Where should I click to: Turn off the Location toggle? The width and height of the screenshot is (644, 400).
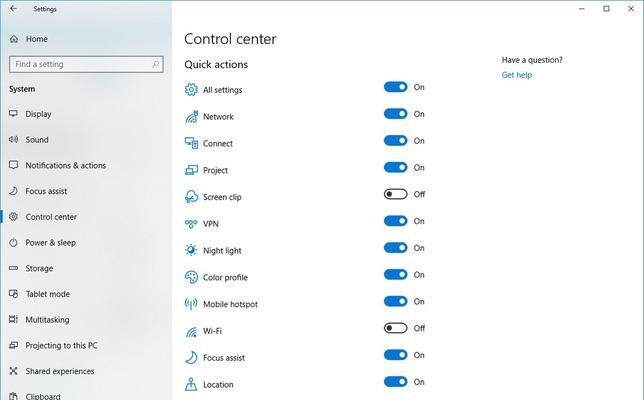[396, 382]
